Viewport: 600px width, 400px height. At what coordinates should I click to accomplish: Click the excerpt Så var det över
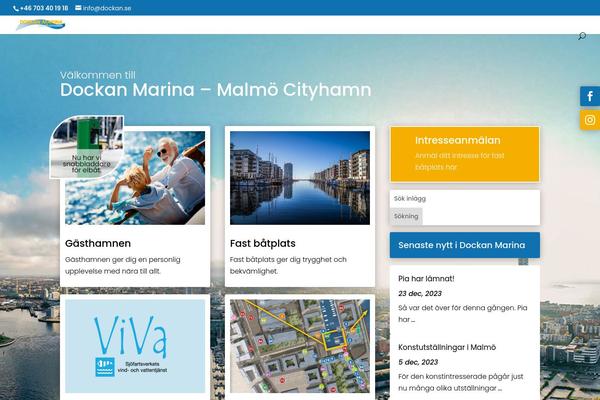[x=463, y=313]
